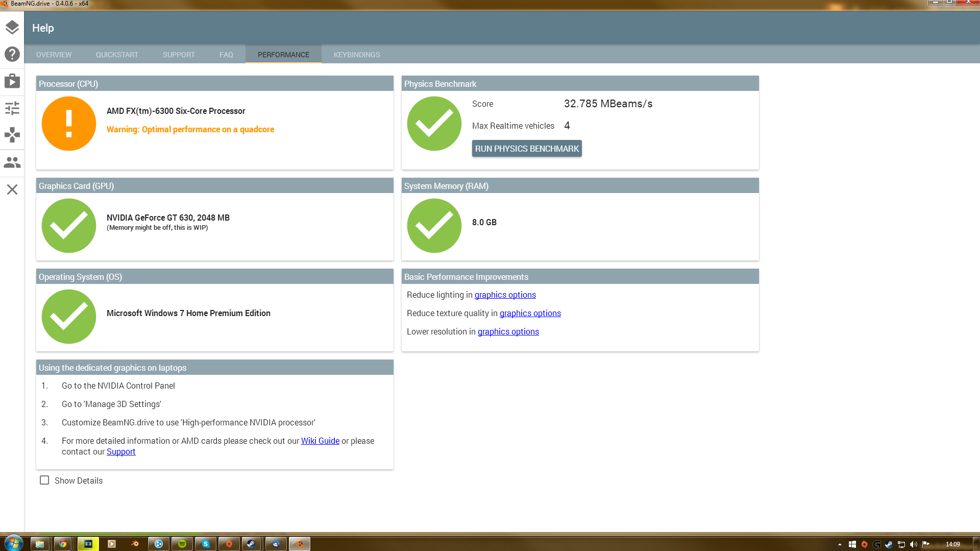
Task: Launch Google Chrome from the taskbar
Action: [63, 544]
